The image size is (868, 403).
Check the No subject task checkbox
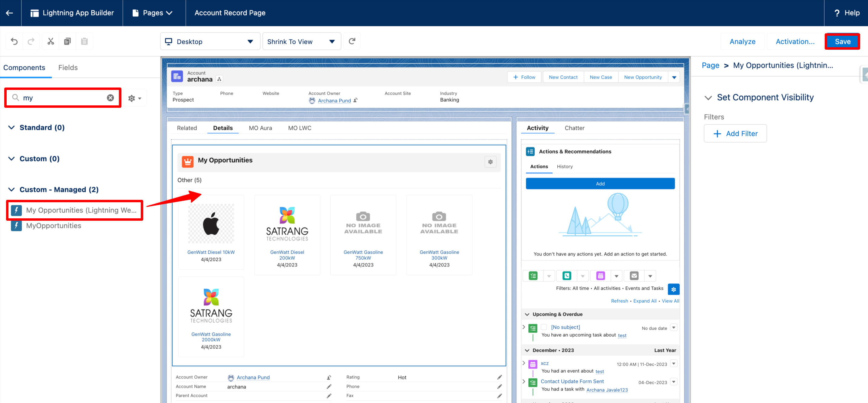[543, 327]
